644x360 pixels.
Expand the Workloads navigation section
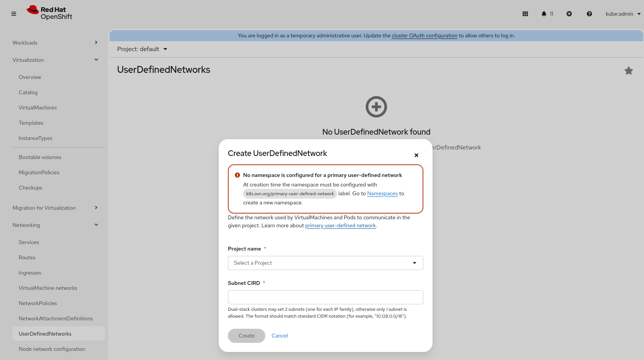pyautogui.click(x=55, y=43)
